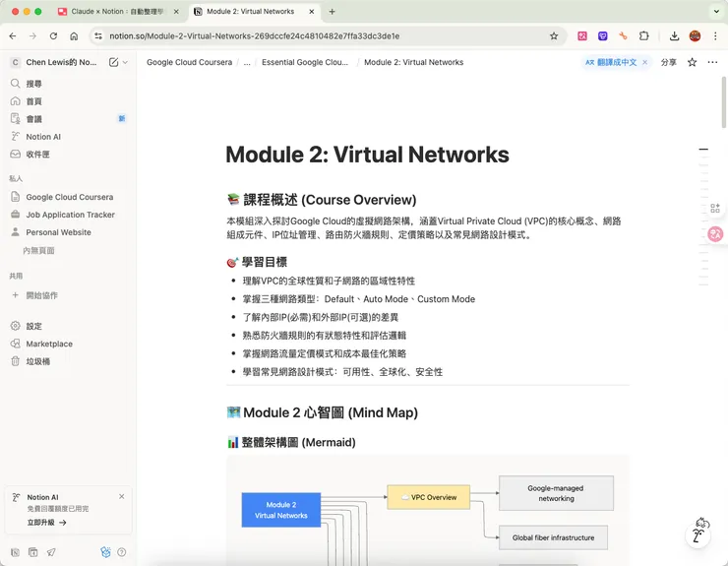Image resolution: width=728 pixels, height=566 pixels.
Task: Click the templates icon at sidebar bottom
Action: pos(33,552)
